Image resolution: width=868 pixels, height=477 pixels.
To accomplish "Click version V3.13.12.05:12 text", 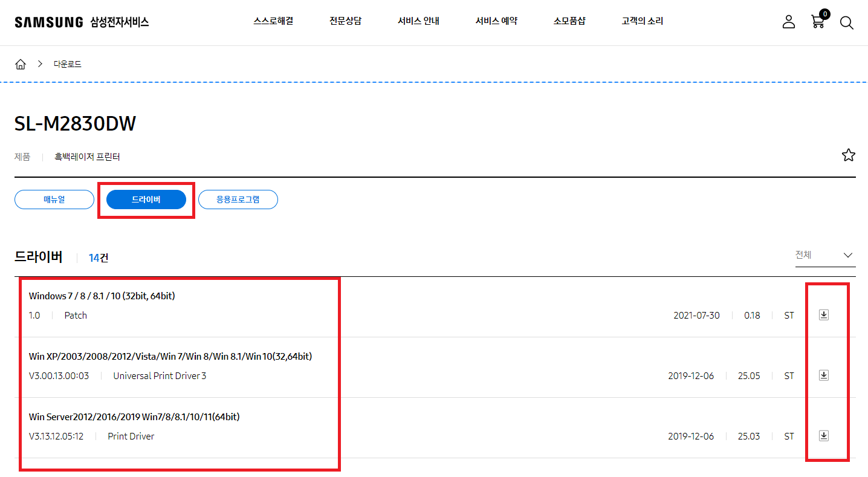I will (x=56, y=436).
